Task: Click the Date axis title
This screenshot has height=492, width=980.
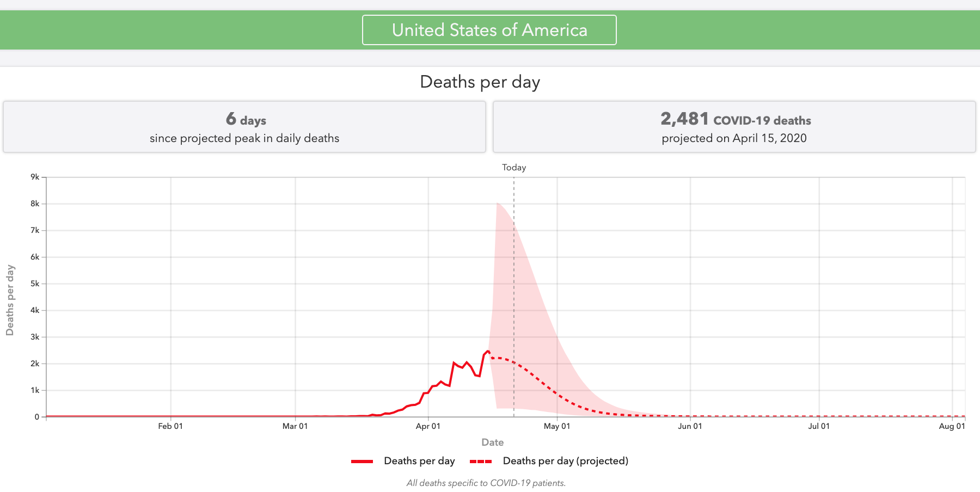Action: point(492,442)
